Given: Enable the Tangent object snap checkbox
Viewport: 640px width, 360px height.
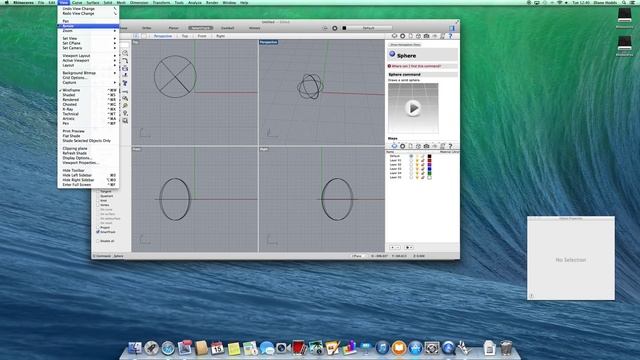Looking at the screenshot, I should [x=98, y=191].
